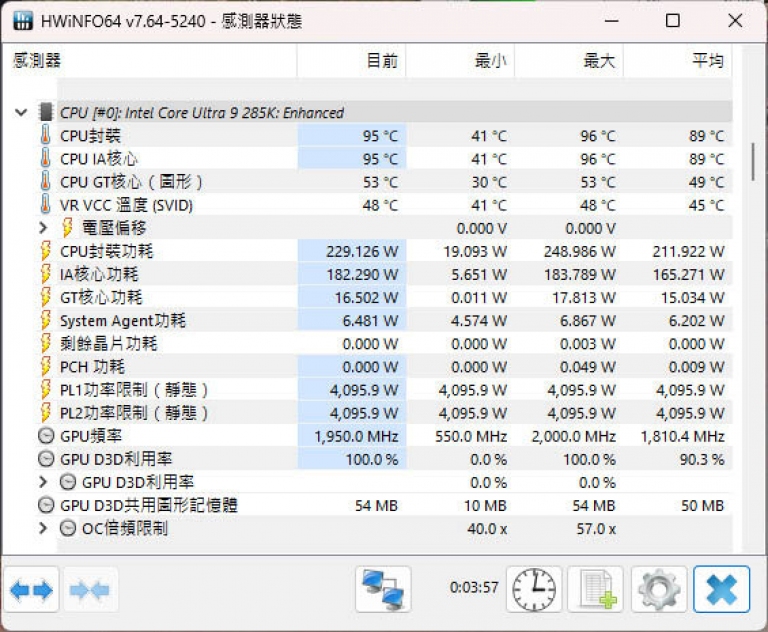
Task: Select the CPU GT核心（圖形）row label
Action: pos(131,182)
